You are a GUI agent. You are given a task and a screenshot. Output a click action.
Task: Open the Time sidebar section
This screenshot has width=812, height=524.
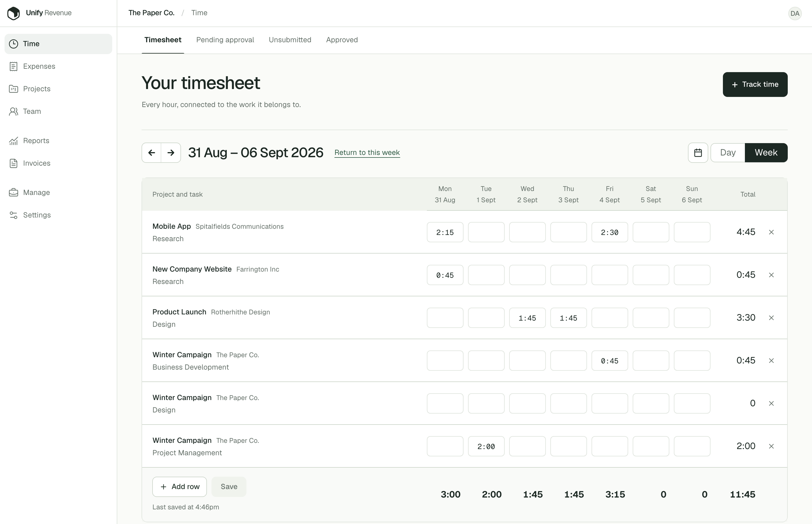coord(58,44)
